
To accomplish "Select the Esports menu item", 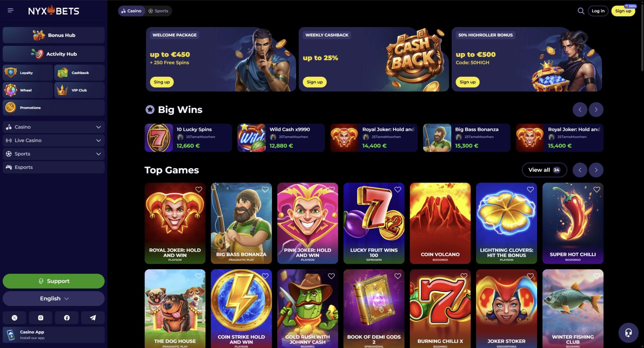I will 54,167.
